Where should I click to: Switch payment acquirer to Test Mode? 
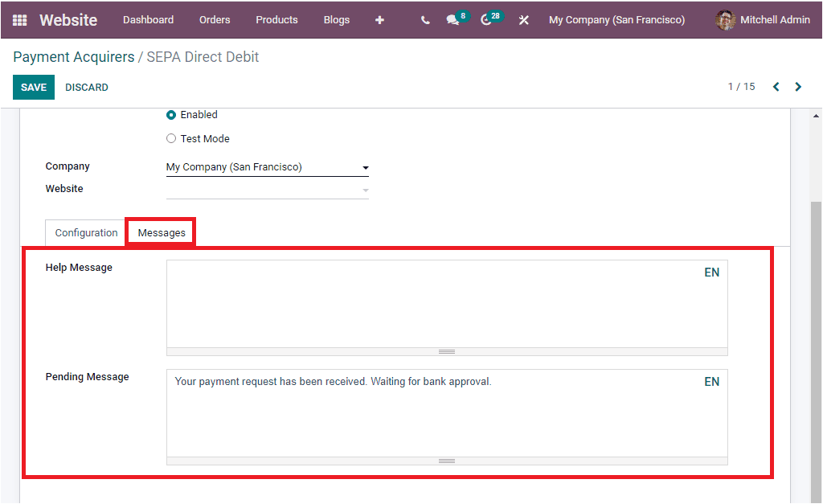pyautogui.click(x=170, y=138)
